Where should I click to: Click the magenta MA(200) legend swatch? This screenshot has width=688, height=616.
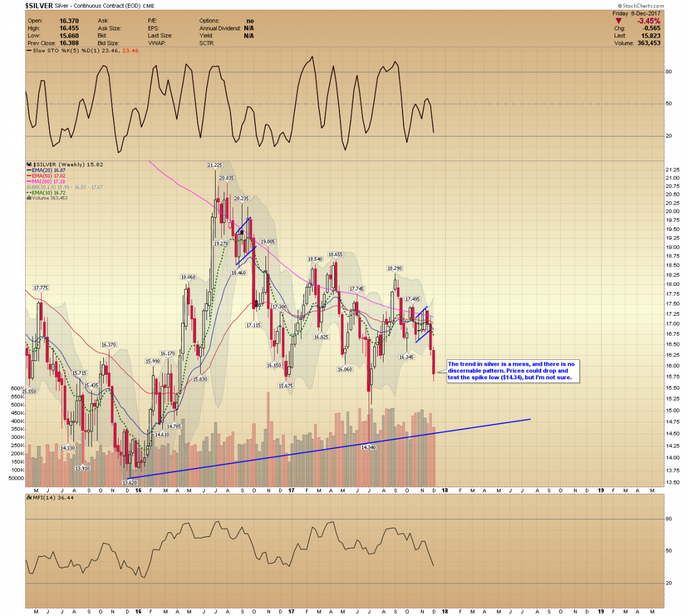pyautogui.click(x=29, y=182)
